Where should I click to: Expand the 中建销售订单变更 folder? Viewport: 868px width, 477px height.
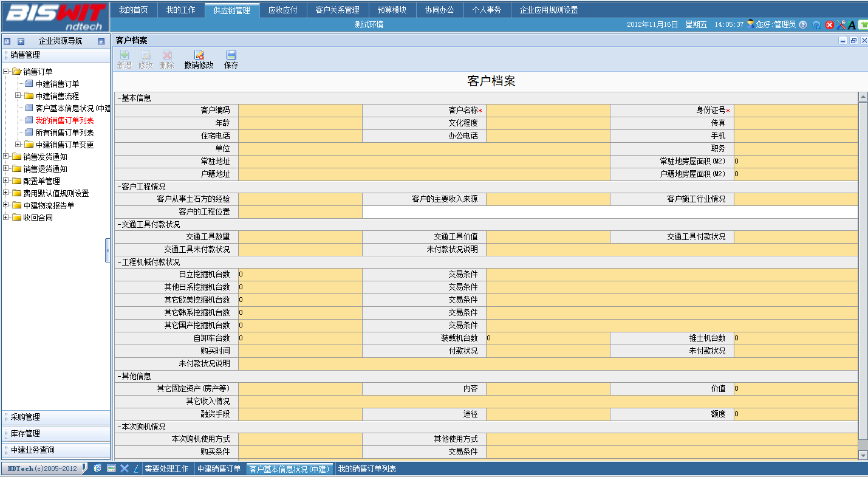coord(18,145)
